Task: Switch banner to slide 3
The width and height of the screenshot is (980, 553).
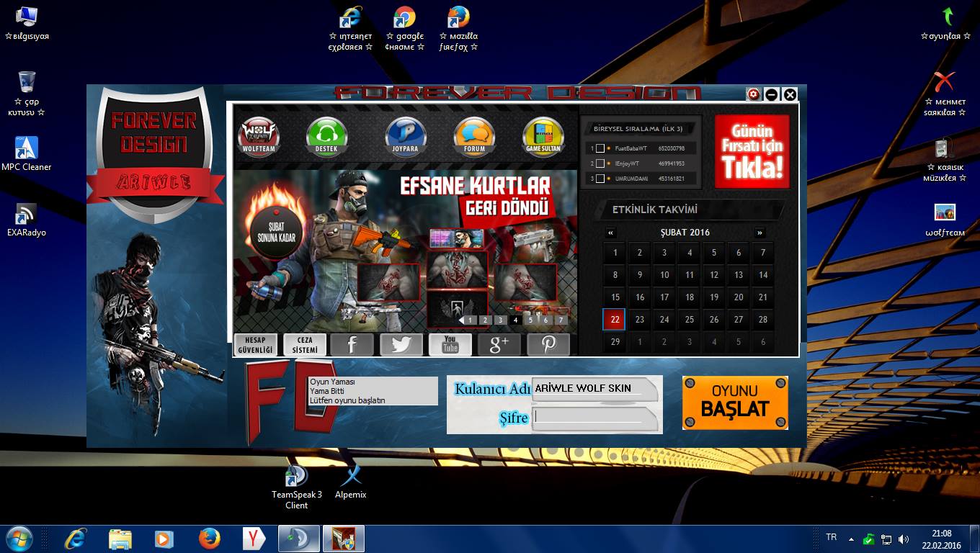Action: (500, 320)
